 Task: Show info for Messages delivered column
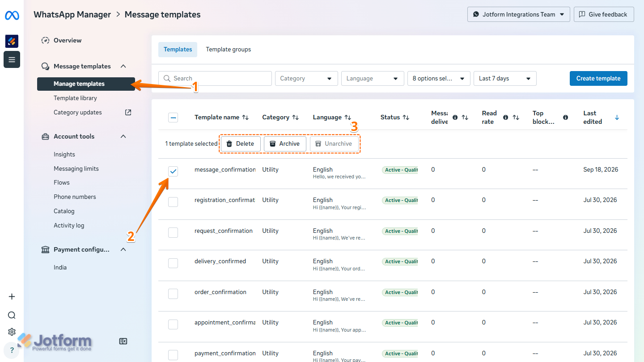pos(455,118)
